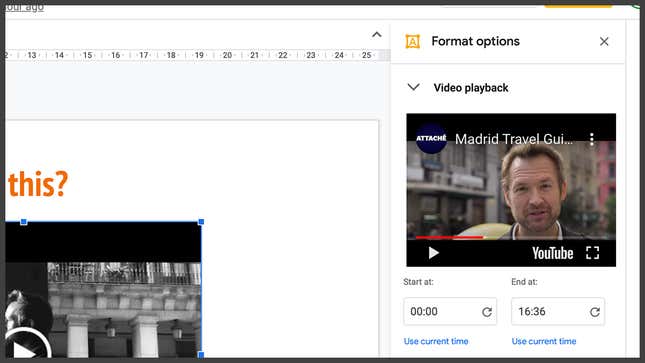
Task: Enter fullscreen on the video preview
Action: 592,253
